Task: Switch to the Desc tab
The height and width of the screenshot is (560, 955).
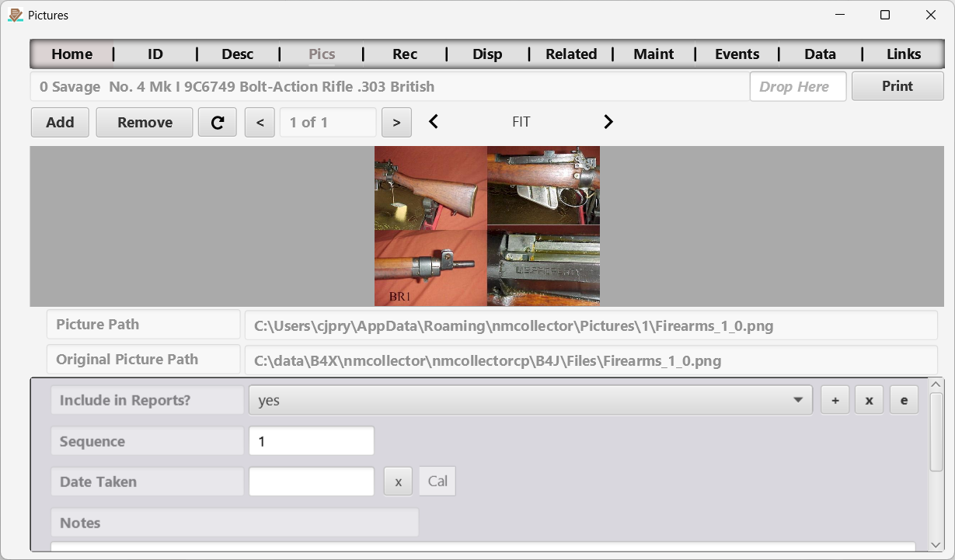Action: [x=238, y=54]
